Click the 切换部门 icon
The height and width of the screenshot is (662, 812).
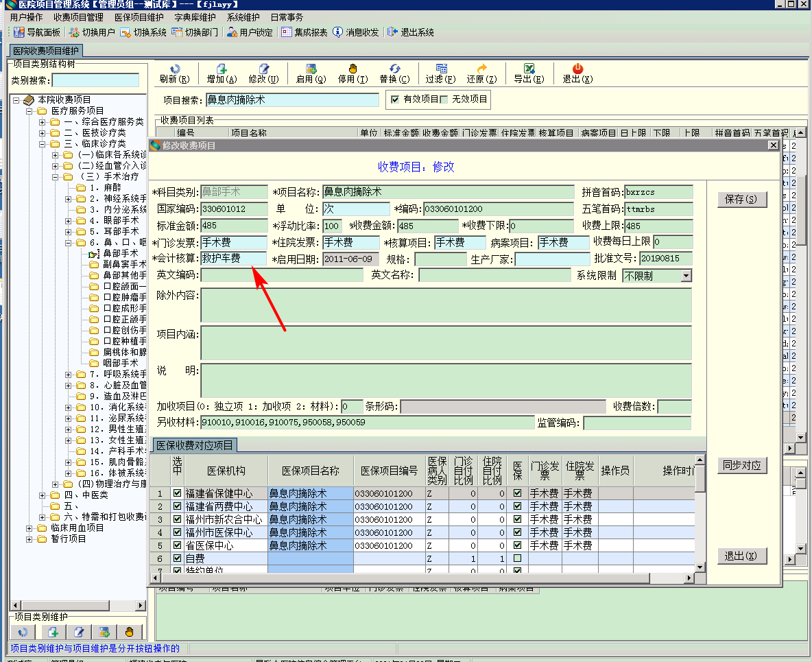coord(177,32)
